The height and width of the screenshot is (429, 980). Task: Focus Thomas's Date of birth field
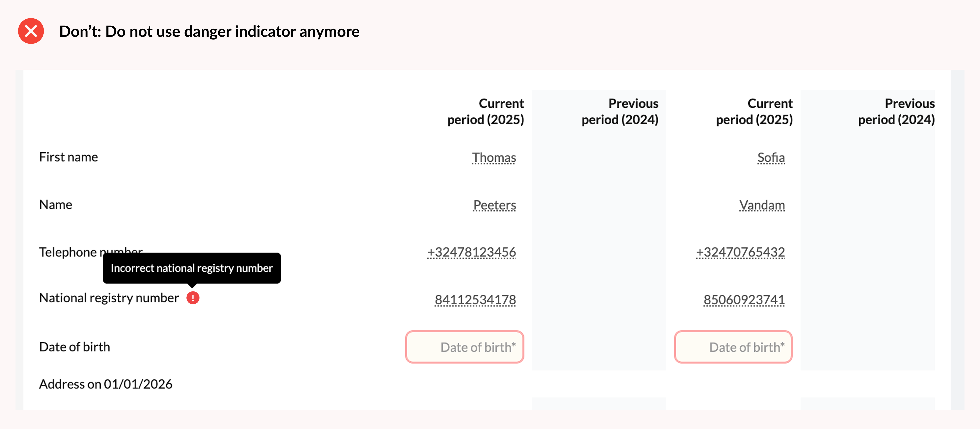465,347
